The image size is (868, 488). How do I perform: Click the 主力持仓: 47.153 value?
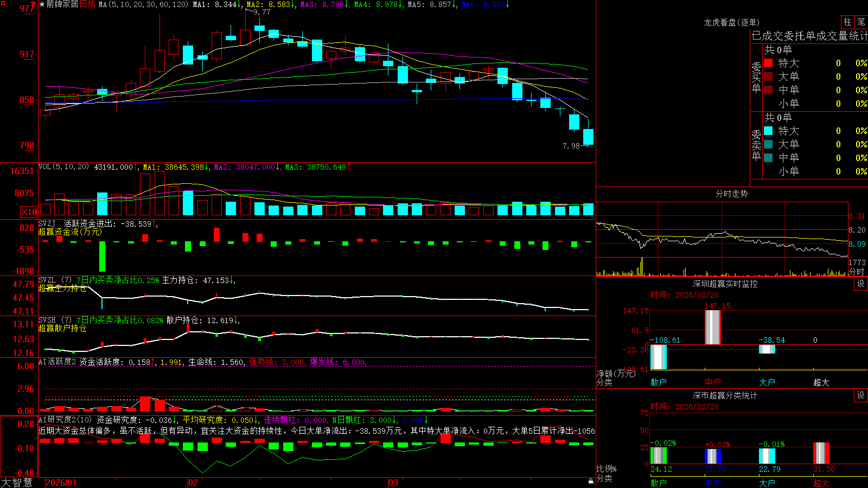196,280
